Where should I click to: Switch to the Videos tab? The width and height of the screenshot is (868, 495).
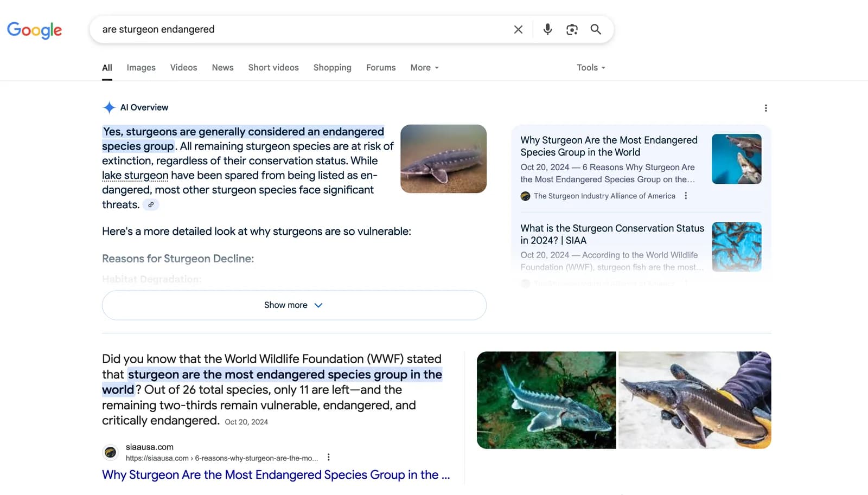click(183, 67)
